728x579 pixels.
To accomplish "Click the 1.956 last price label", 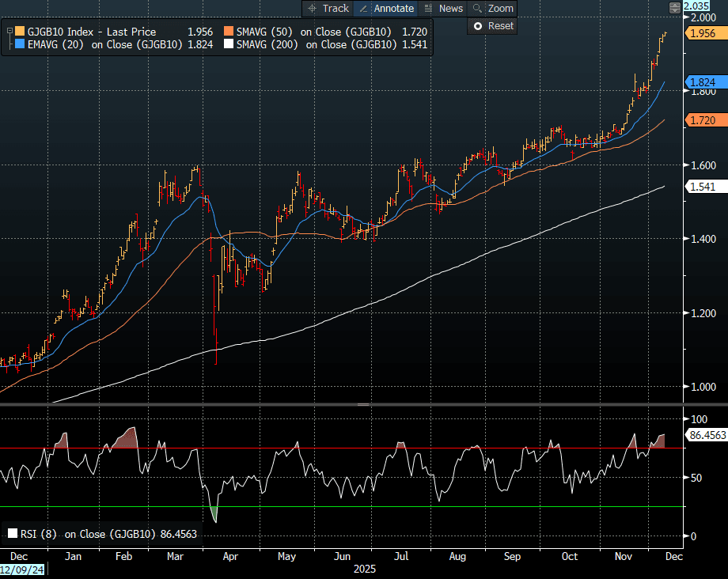I will pyautogui.click(x=703, y=33).
